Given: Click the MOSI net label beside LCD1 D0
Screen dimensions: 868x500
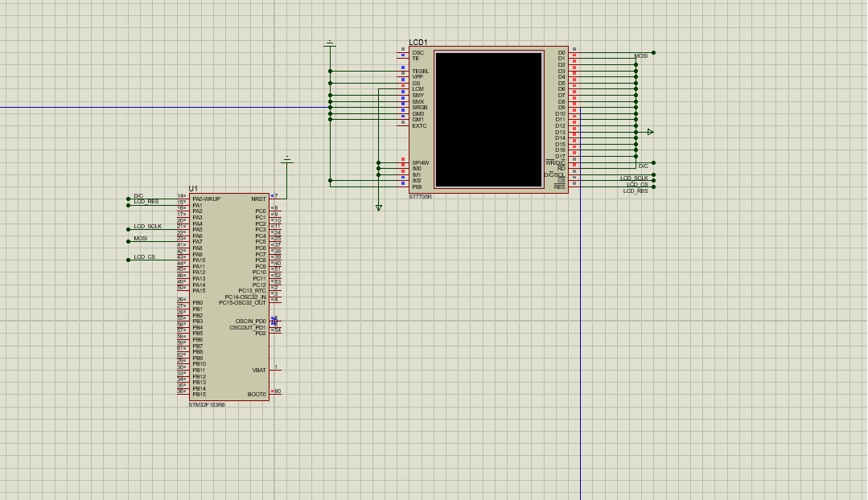Looking at the screenshot, I should [x=641, y=55].
